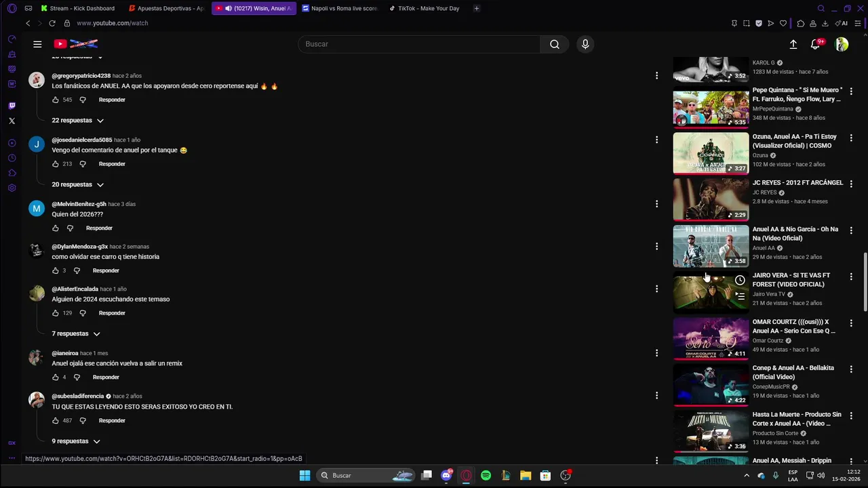The height and width of the screenshot is (488, 868).
Task: Switch to Stream - Kick Dashboard tab
Action: click(78, 8)
